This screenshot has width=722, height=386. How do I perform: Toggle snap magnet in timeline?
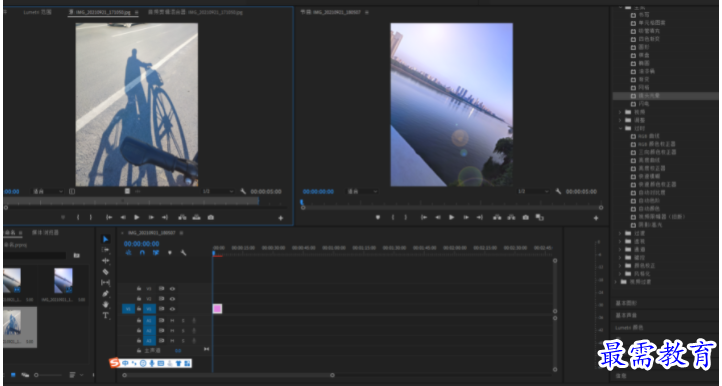142,252
